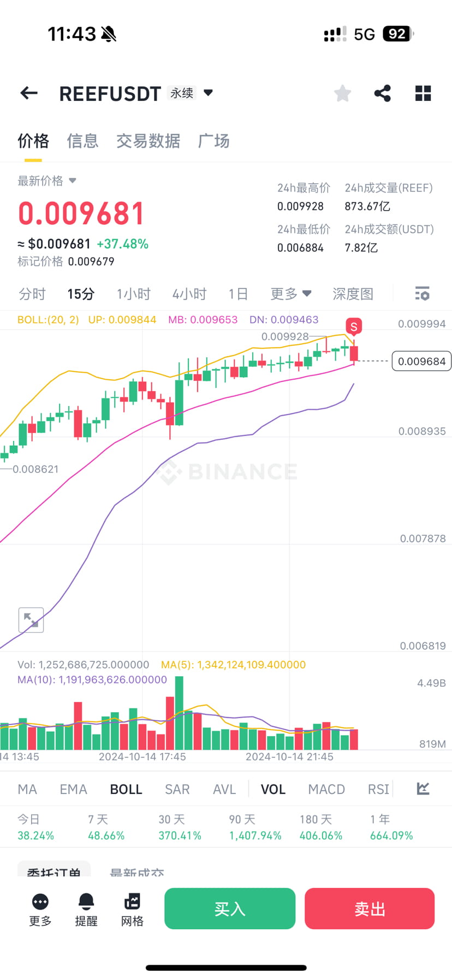Tap the red S sell marker
Screen dimensions: 452x980
coord(354,327)
